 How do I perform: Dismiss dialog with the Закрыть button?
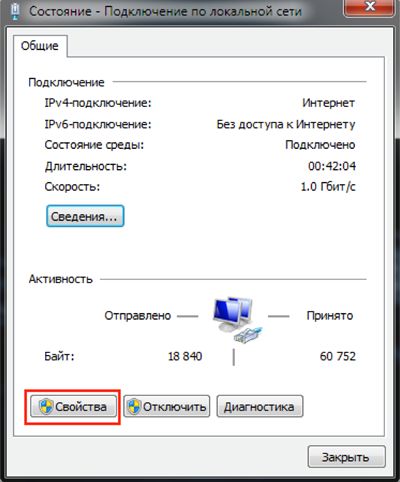coord(346,457)
